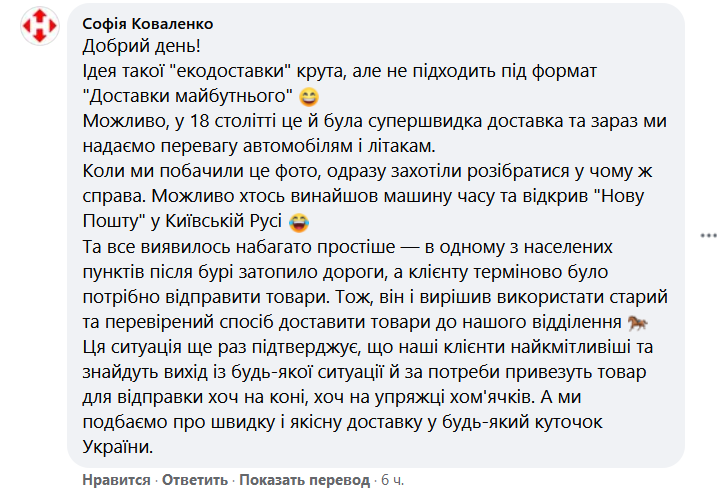This screenshot has width=720, height=495.
Task: Open the "6 ч." comment timestamp
Action: pyautogui.click(x=393, y=480)
